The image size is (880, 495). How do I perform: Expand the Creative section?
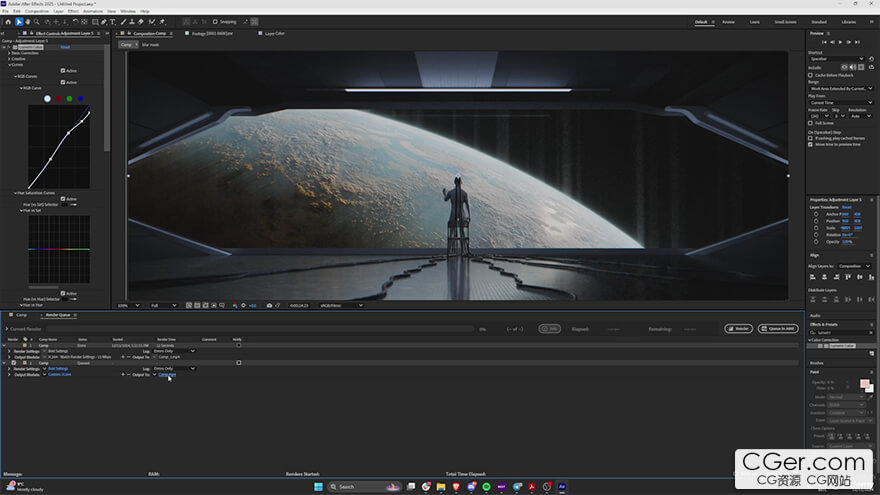click(x=9, y=59)
